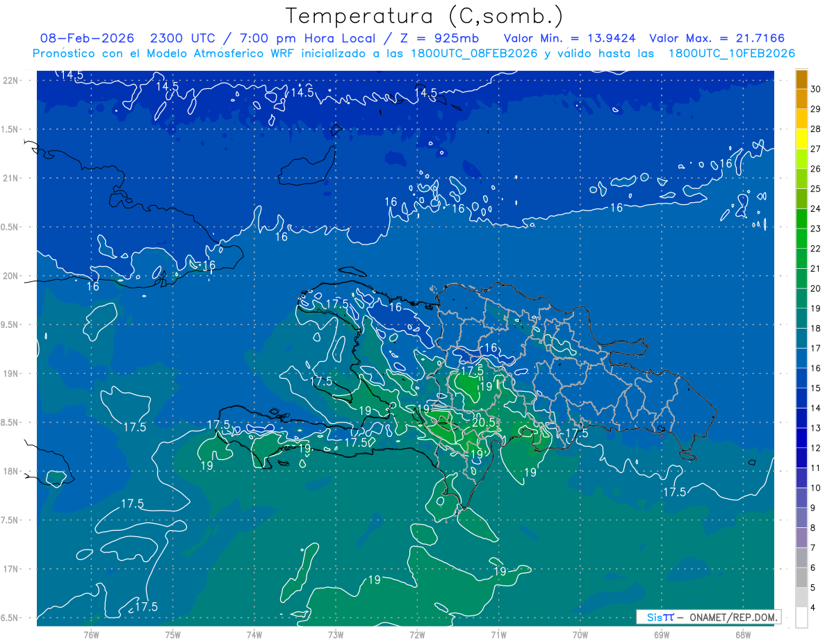Click the '74W' longitude axis label
Viewport: 834px width, 644px height.
[254, 635]
